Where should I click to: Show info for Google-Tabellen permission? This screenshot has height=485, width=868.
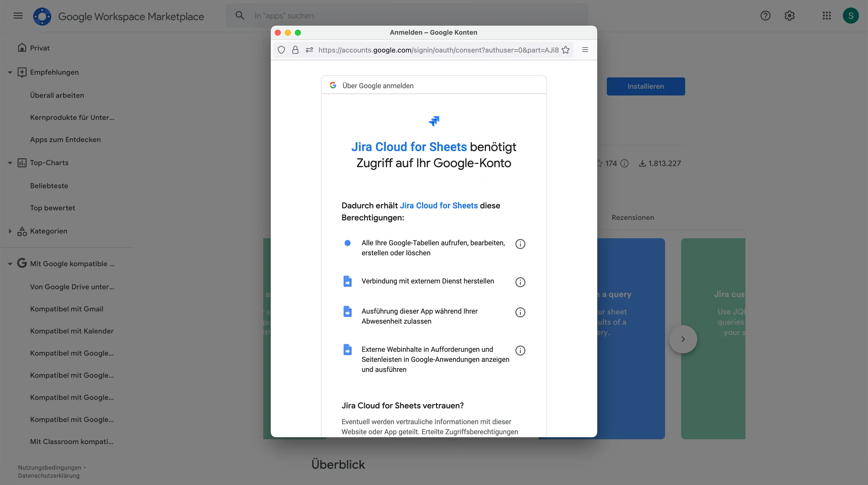[x=520, y=244]
